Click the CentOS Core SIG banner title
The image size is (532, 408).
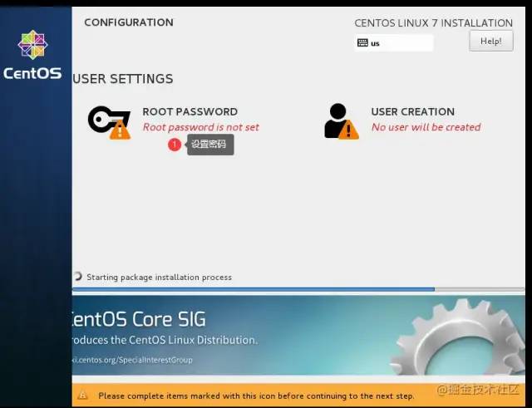139,319
